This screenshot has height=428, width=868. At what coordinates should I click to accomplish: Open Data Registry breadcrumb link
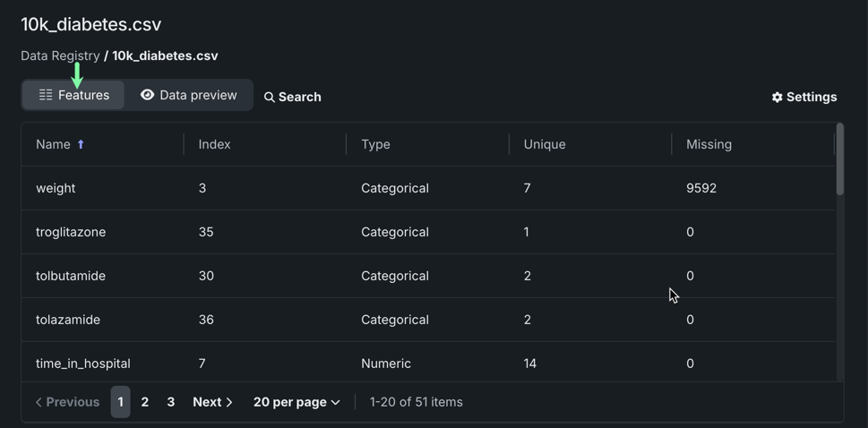[x=60, y=56]
